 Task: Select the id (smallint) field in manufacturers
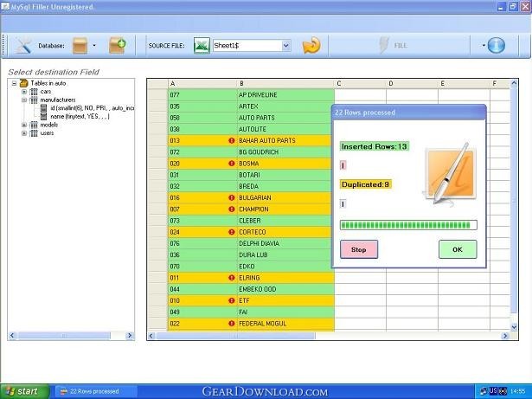click(x=87, y=108)
